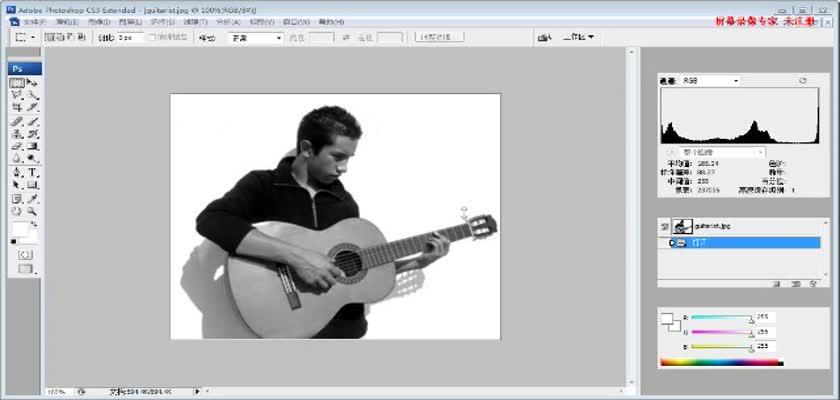Open the Window menu
This screenshot has width=840, height=400.
point(295,20)
